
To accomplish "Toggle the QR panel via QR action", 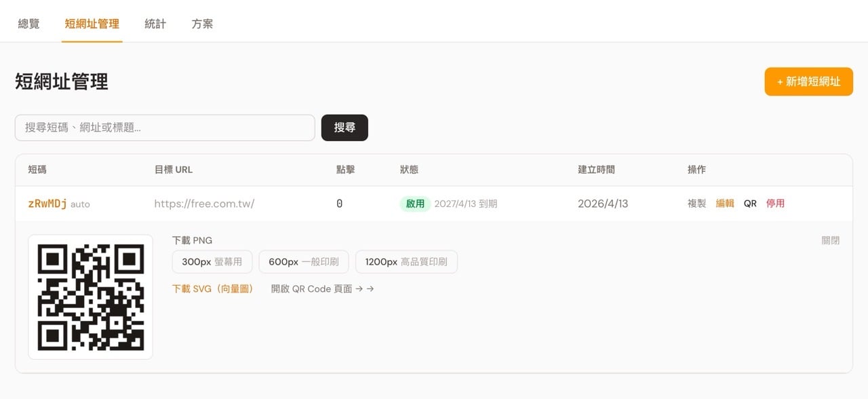I will pyautogui.click(x=750, y=204).
